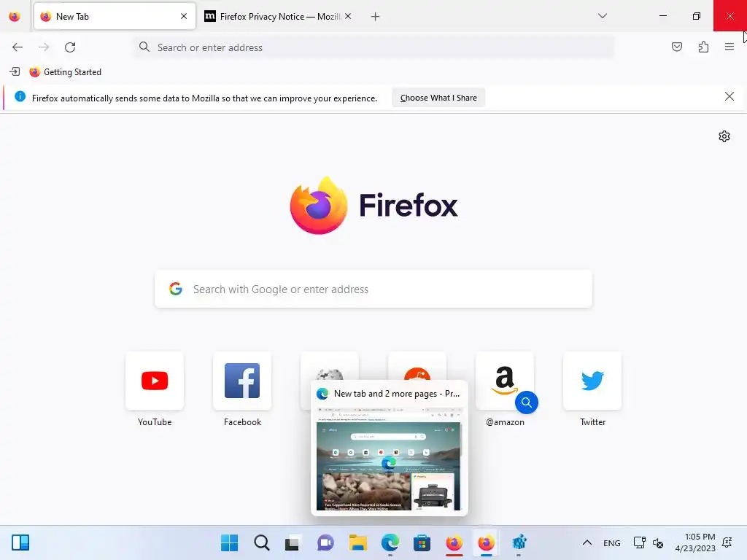This screenshot has width=747, height=560.
Task: Click the ENG language indicator
Action: [612, 542]
